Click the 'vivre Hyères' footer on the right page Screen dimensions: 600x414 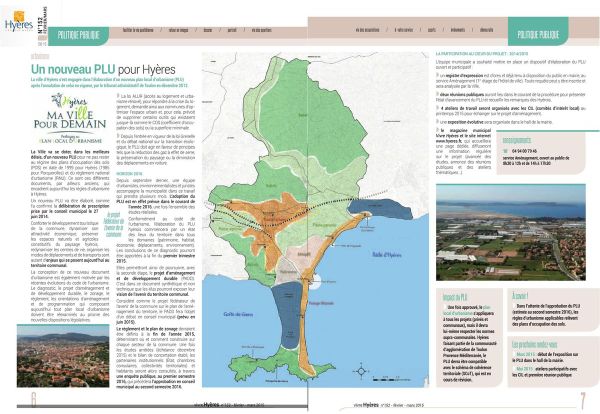[388, 405]
